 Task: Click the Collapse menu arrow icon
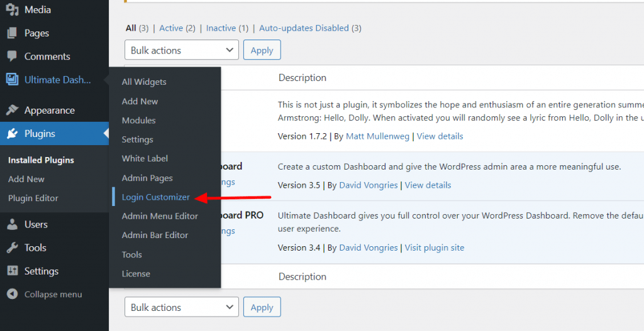pos(13,294)
